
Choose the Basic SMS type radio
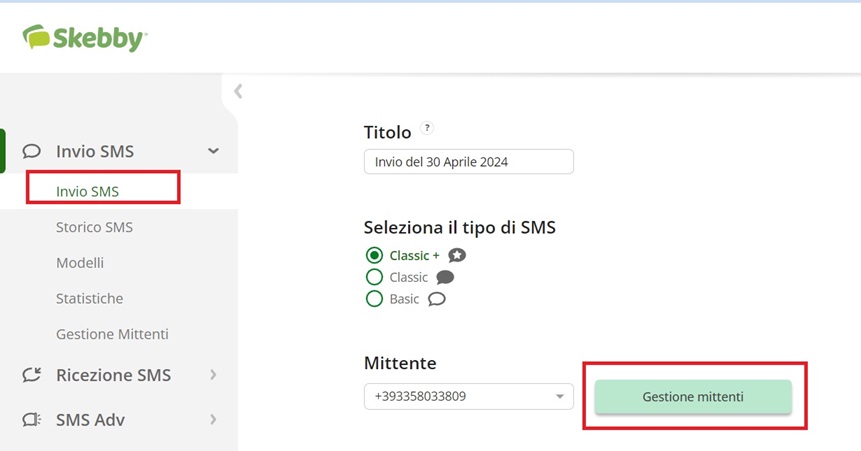pyautogui.click(x=374, y=299)
